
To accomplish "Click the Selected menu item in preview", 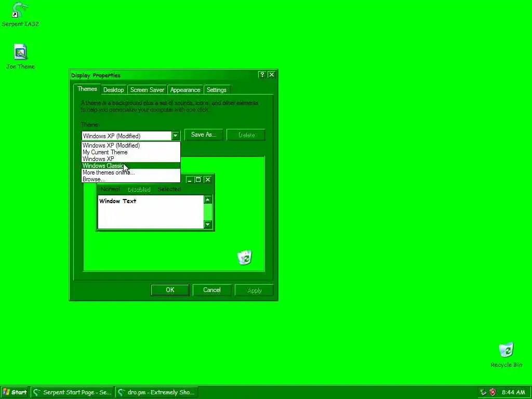I will [169, 189].
